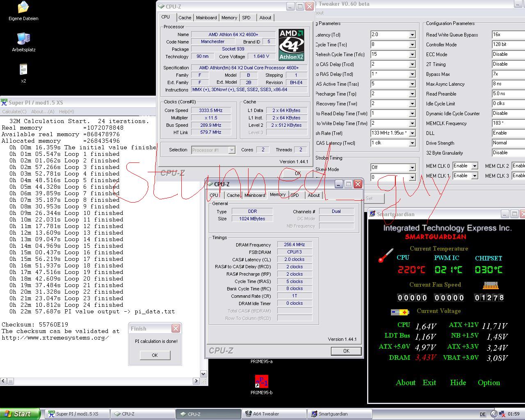Image resolution: width=525 pixels, height=420 pixels.
Task: Open the Read Write Queue Bypass combo box
Action: click(508, 35)
